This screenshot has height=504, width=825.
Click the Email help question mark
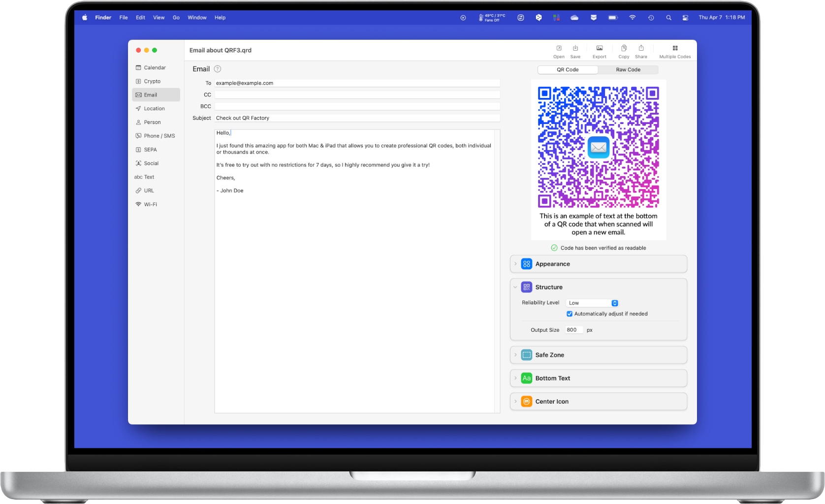tap(218, 69)
